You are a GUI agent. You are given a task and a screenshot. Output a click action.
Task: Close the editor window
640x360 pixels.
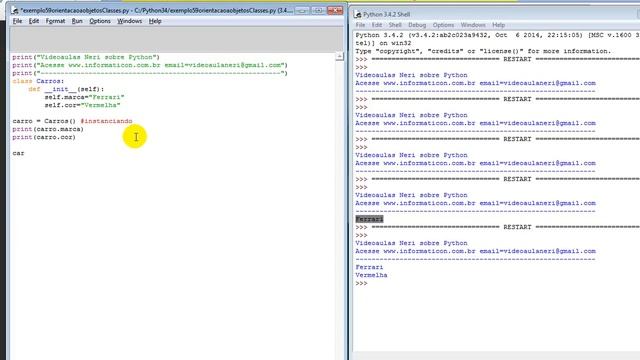tap(335, 10)
